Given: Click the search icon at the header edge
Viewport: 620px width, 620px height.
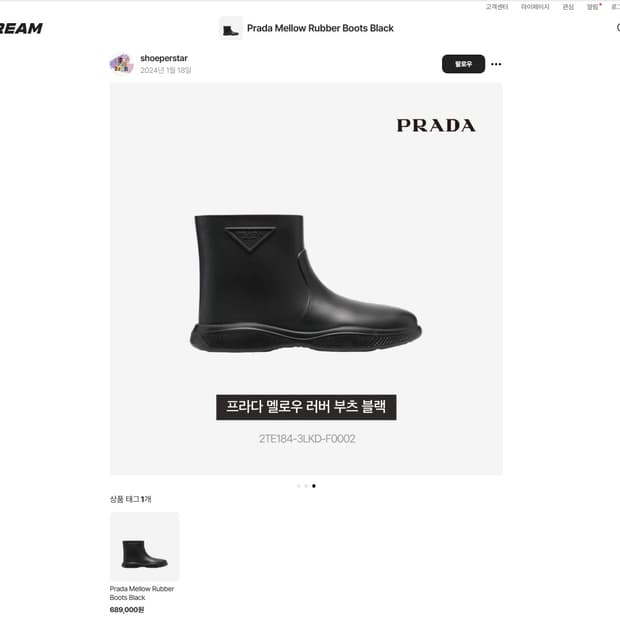Looking at the screenshot, I should (618, 28).
